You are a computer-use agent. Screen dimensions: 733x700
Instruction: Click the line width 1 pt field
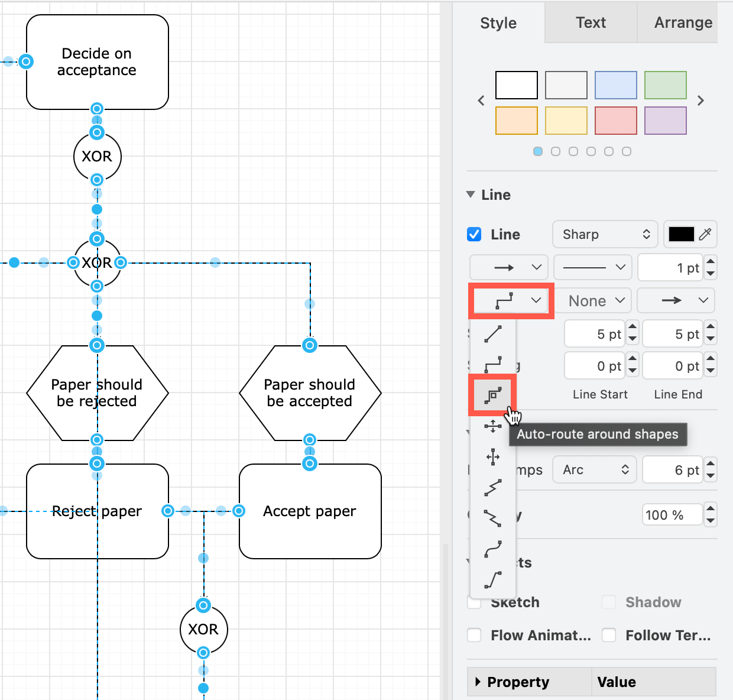tap(670, 267)
